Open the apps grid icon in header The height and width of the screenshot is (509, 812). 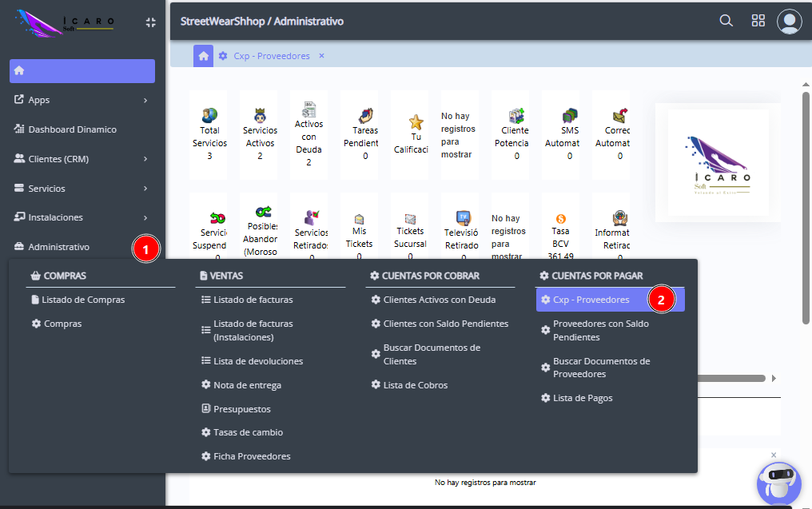coord(758,21)
